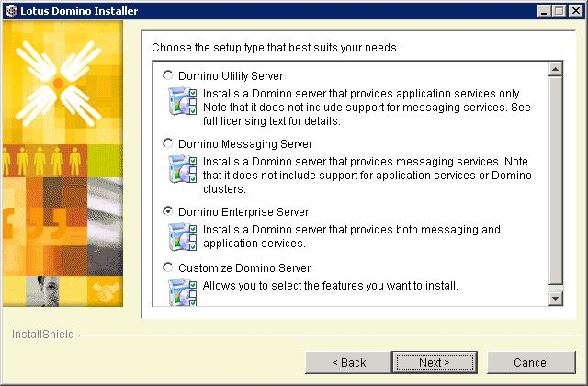Close the Lotus Domino Installer window
Screen dimensions: 588x386
point(576,10)
